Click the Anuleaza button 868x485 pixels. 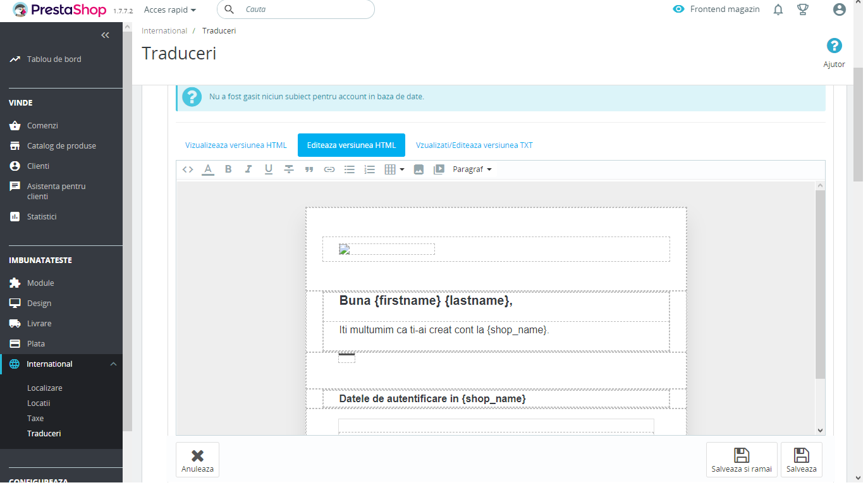coord(197,460)
